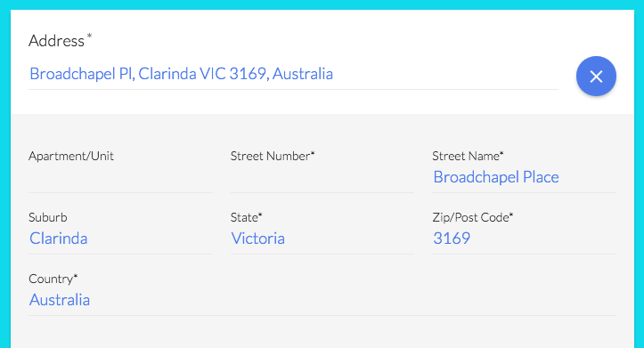Clear the address with the blue X button

point(596,77)
